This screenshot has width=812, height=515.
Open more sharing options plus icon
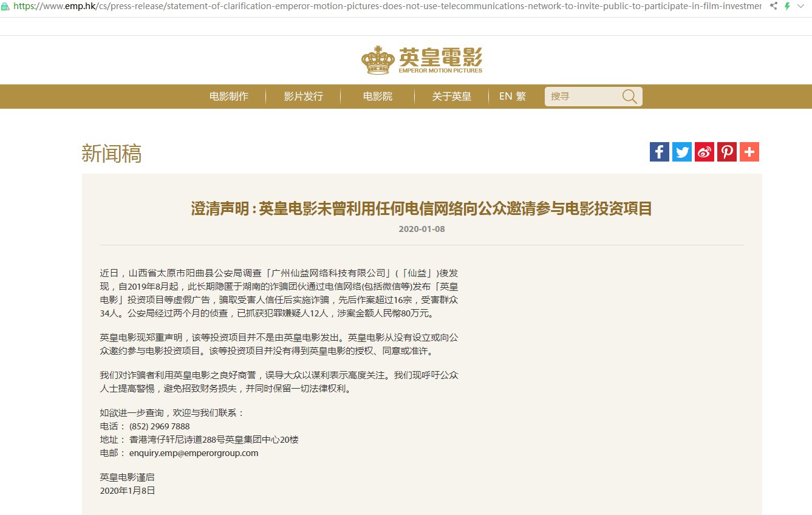coord(749,152)
